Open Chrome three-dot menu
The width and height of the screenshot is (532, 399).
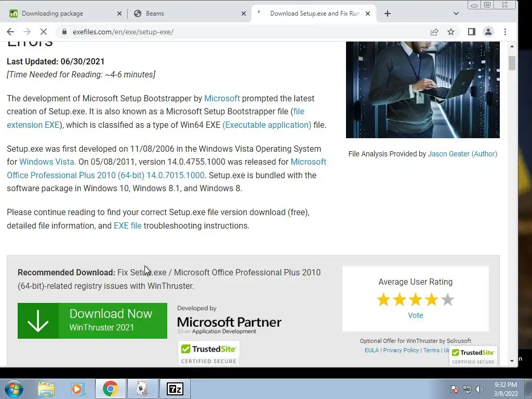505,32
